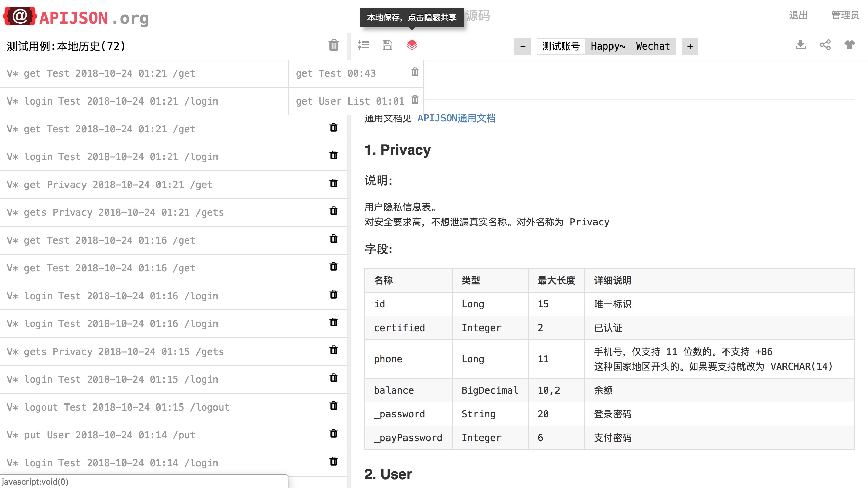Delete the 'get Test 00:43' saved entry
Viewport: 868px width, 488px height.
tap(415, 72)
